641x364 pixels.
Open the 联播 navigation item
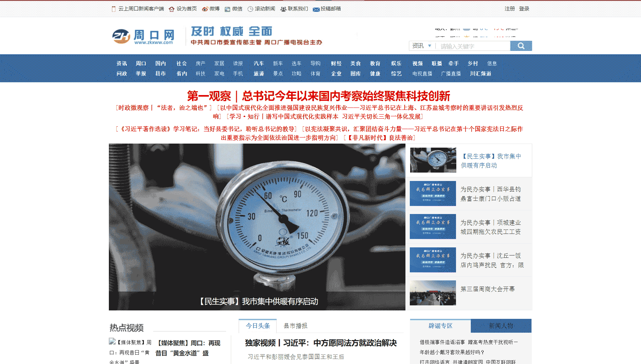tap(437, 63)
